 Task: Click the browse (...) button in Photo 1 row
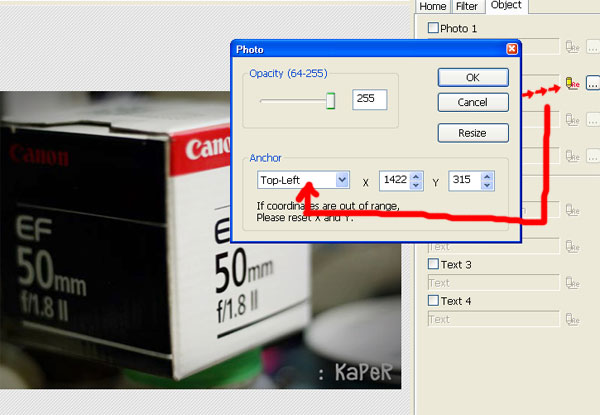pyautogui.click(x=593, y=47)
